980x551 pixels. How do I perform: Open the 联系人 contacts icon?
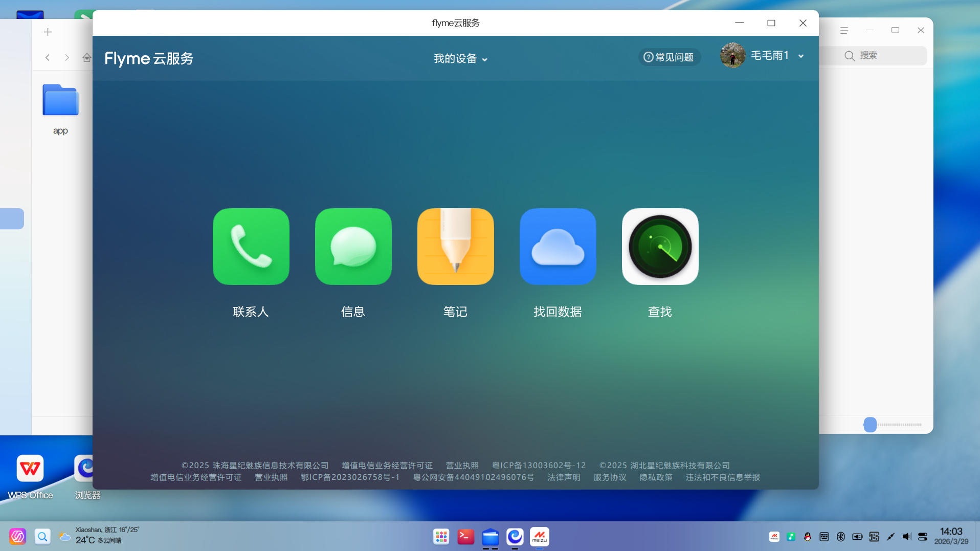point(251,247)
